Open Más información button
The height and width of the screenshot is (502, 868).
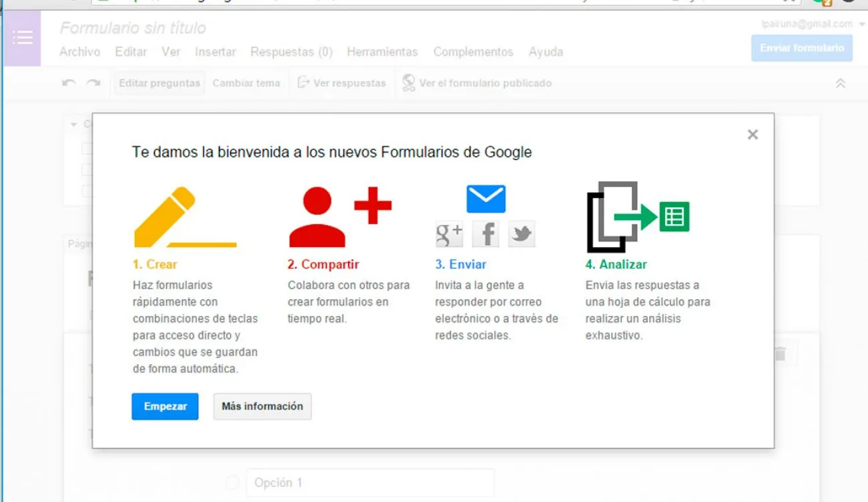[x=262, y=406]
